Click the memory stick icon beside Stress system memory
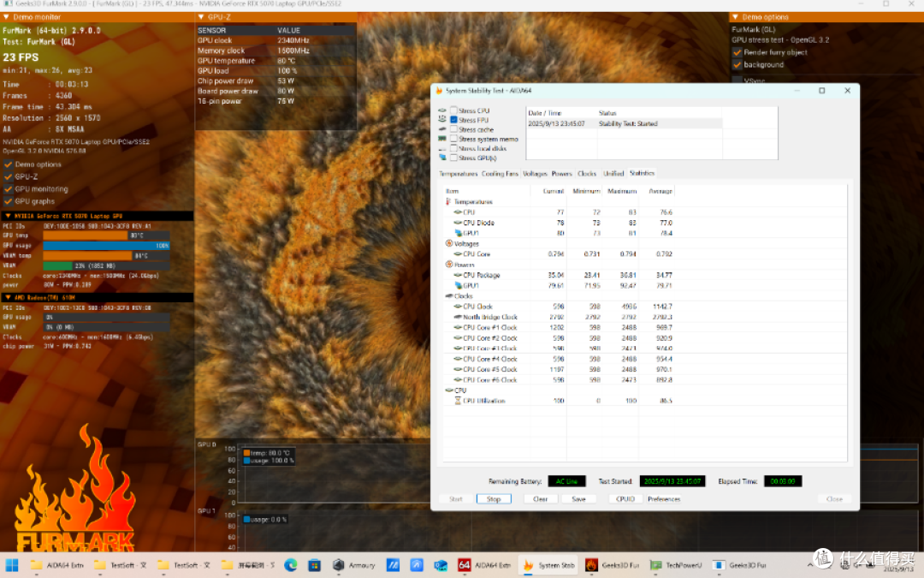The image size is (924, 578). click(442, 139)
